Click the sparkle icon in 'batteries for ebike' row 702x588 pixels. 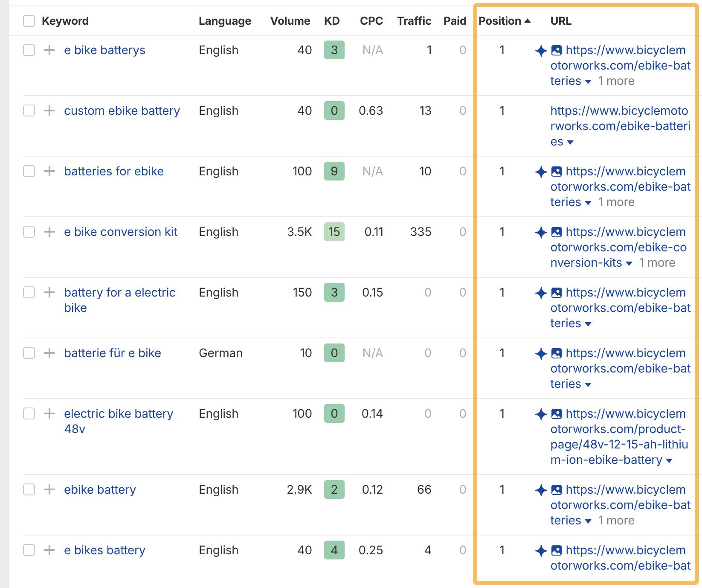pyautogui.click(x=541, y=172)
